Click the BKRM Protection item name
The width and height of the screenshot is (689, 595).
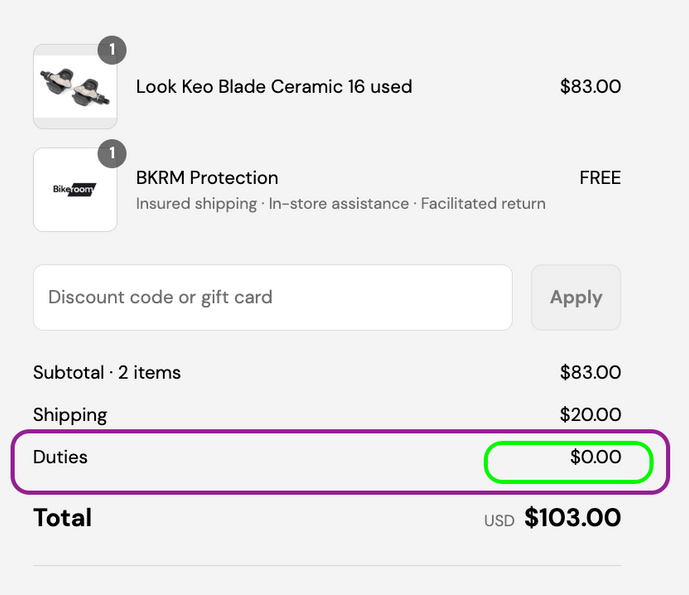(207, 178)
